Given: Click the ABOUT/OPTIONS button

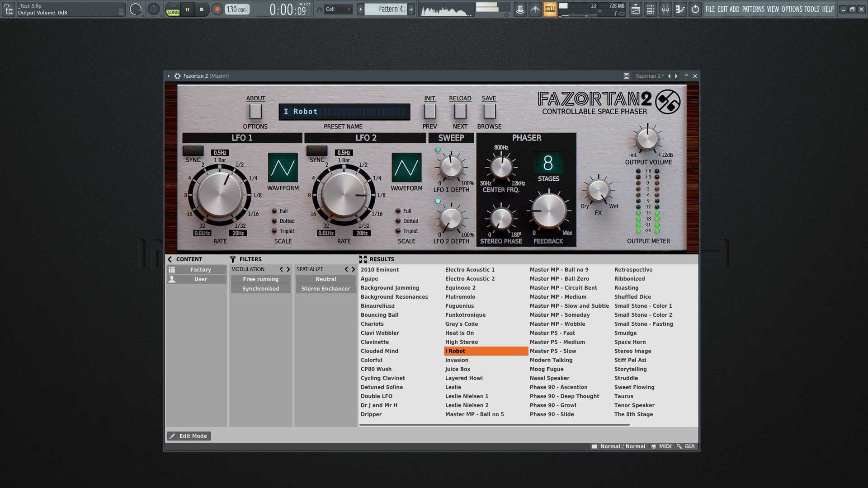Looking at the screenshot, I should coord(255,111).
